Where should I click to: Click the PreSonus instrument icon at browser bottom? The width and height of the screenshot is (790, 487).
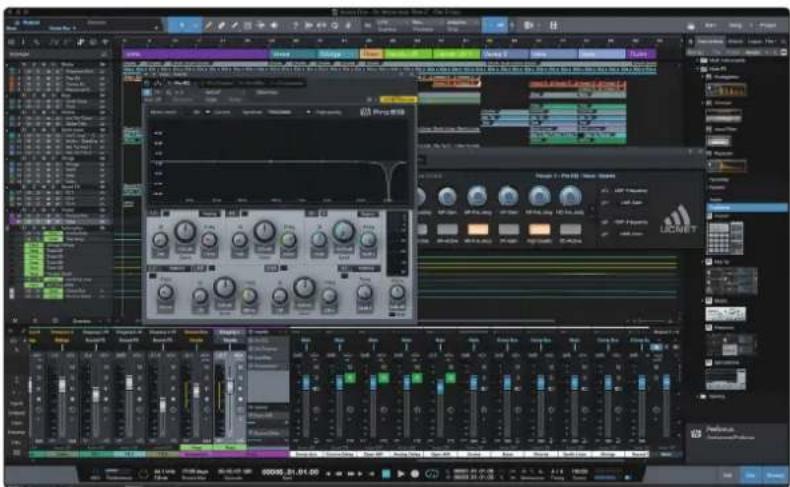click(696, 433)
